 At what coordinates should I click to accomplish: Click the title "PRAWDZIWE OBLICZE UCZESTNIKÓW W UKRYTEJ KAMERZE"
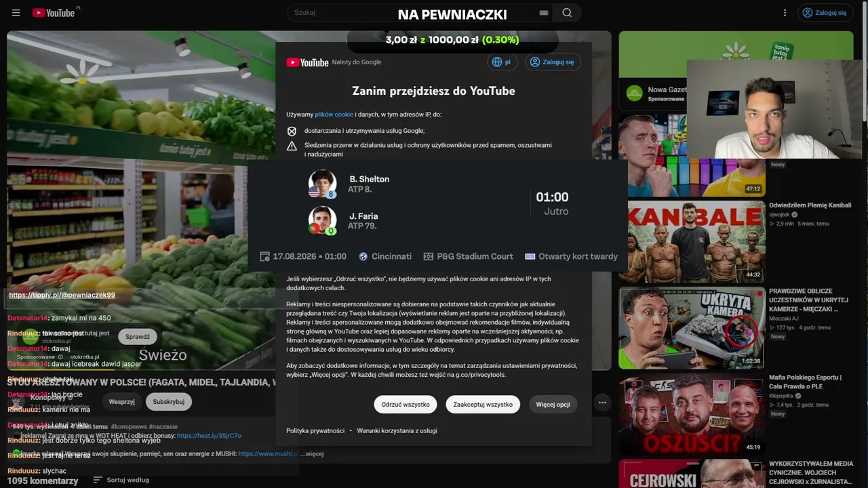808,300
